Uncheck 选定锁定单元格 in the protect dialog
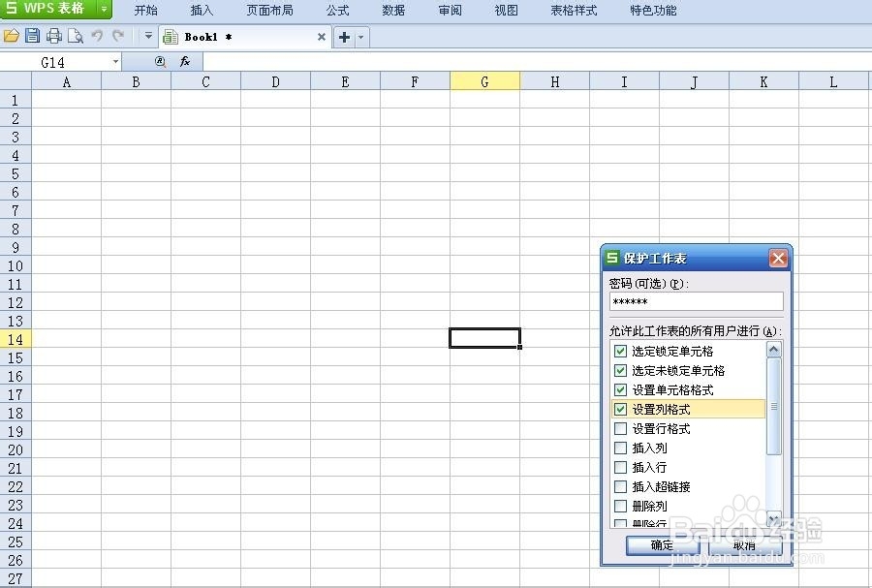 pyautogui.click(x=621, y=351)
